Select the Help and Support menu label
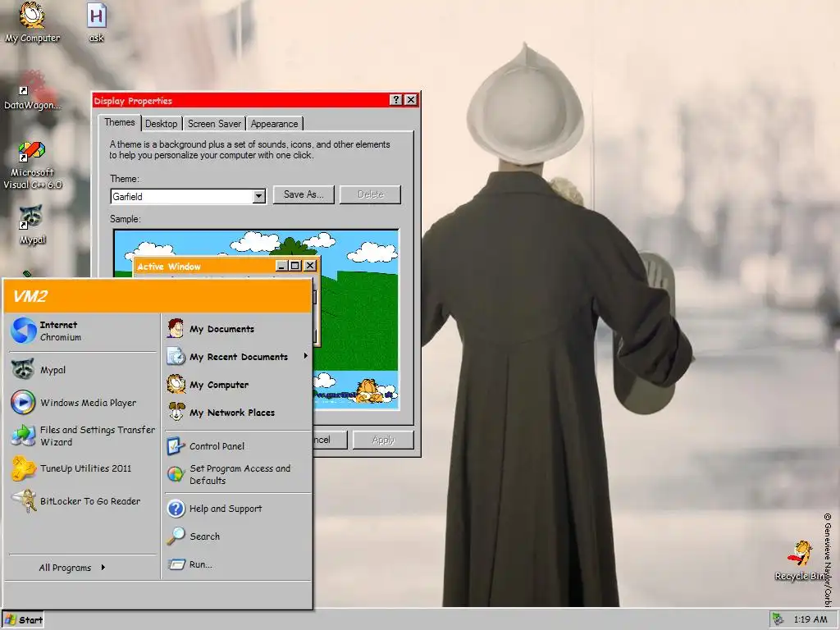 tap(226, 509)
